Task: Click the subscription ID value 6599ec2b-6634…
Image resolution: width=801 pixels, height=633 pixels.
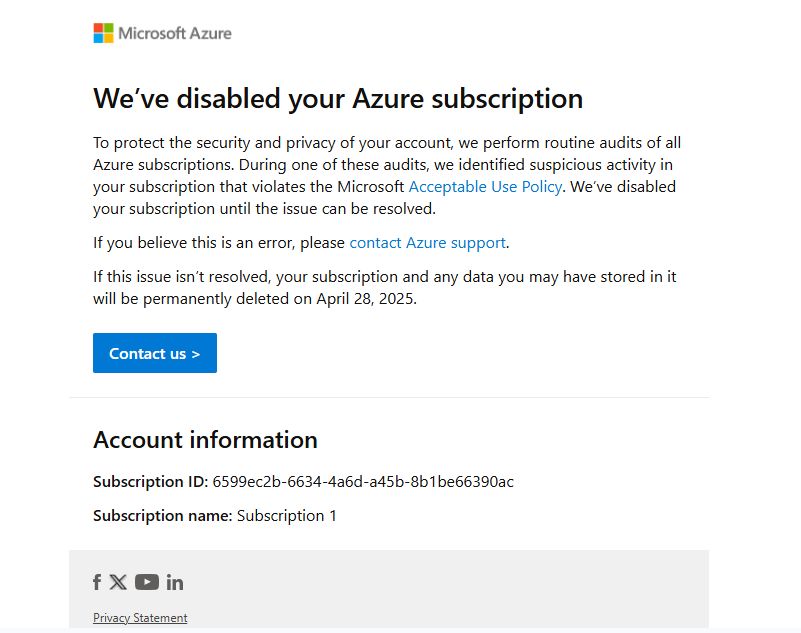Action: click(x=363, y=482)
